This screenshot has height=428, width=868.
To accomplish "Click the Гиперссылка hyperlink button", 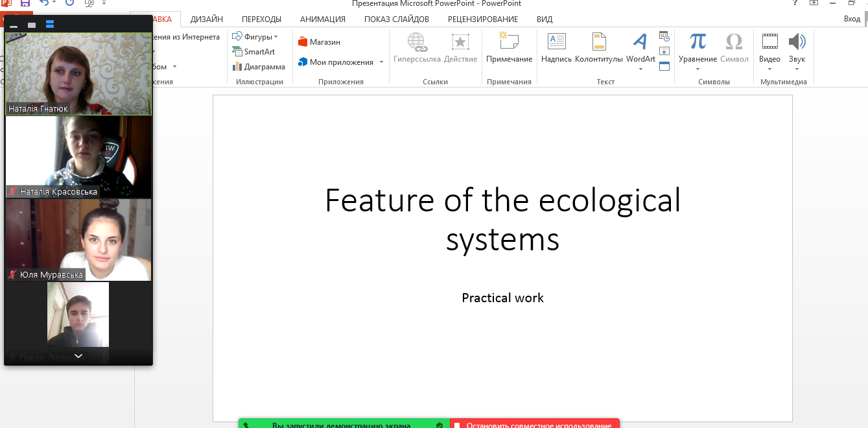I will (417, 48).
